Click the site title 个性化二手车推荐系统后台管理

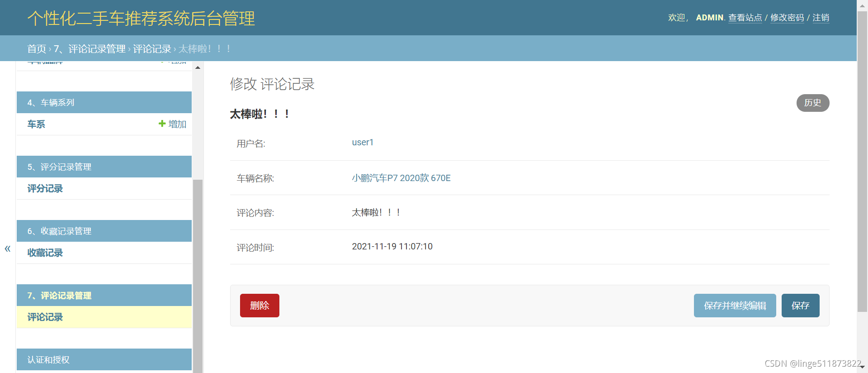[141, 19]
